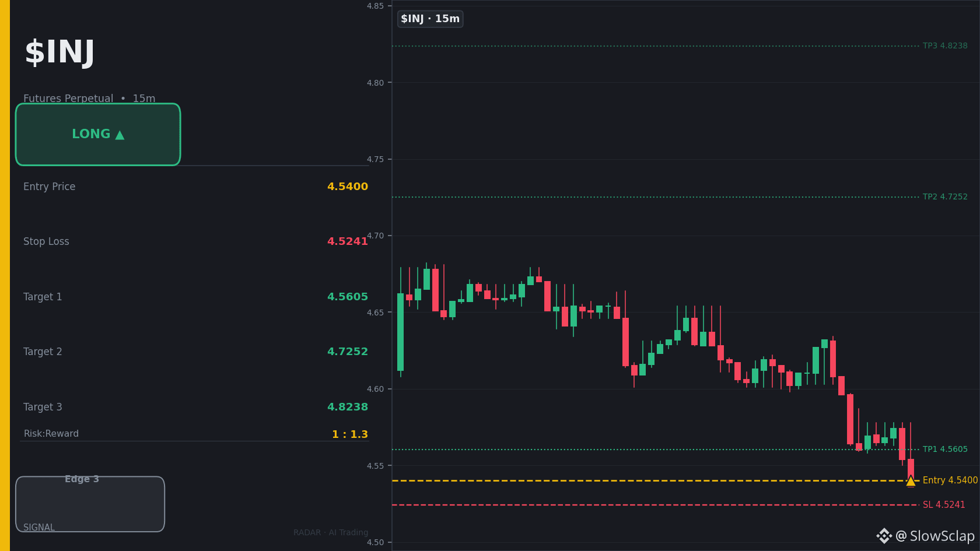980x551 pixels.
Task: Click the 4.50 price axis tick
Action: pos(375,542)
